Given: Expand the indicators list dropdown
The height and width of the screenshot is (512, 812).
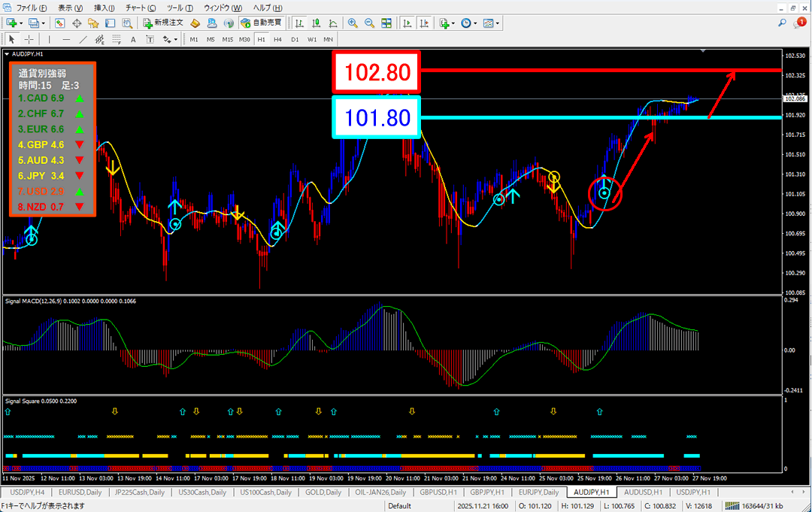Looking at the screenshot, I should [453, 23].
